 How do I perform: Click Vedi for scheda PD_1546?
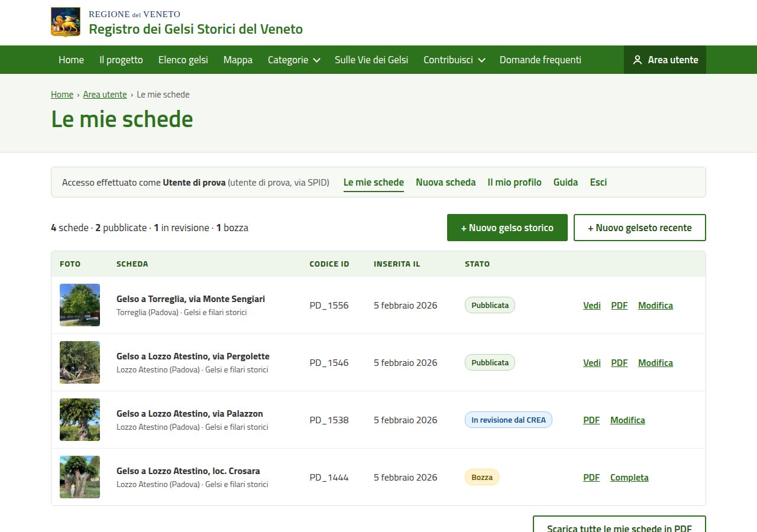[592, 363]
